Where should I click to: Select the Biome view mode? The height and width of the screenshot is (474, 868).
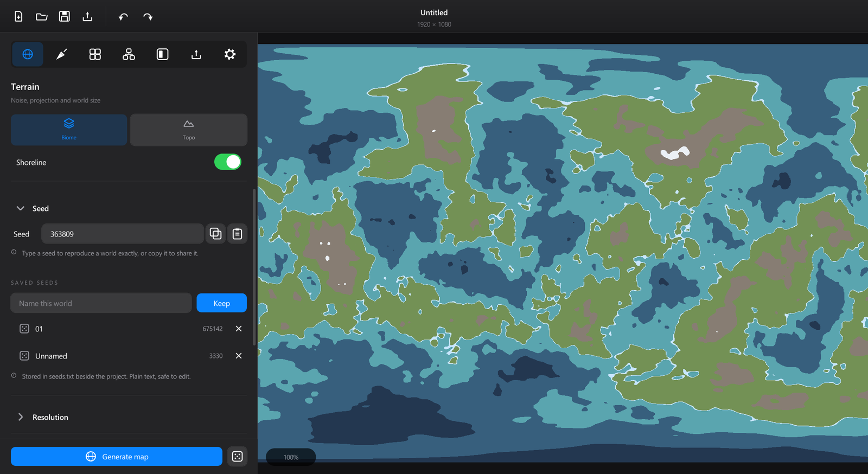pos(69,130)
